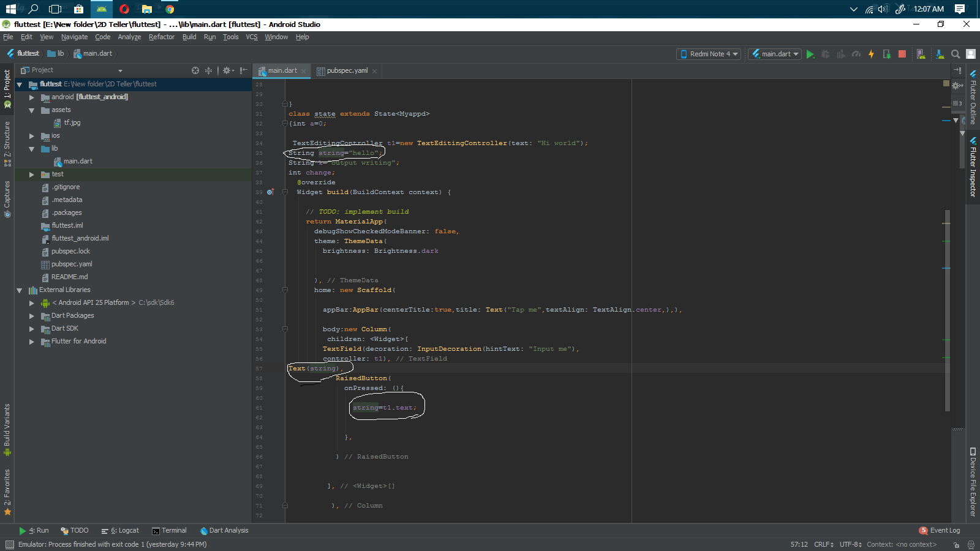
Task: Click the UTF-8 encoding indicator
Action: click(x=849, y=544)
